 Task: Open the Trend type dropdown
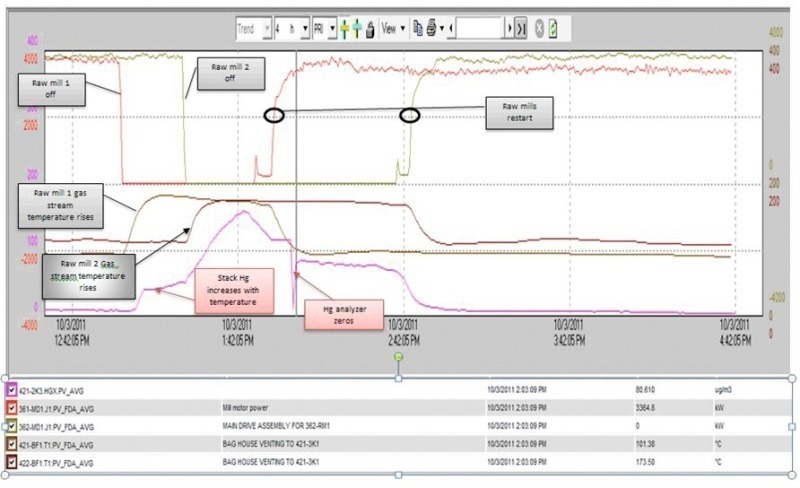coord(266,29)
